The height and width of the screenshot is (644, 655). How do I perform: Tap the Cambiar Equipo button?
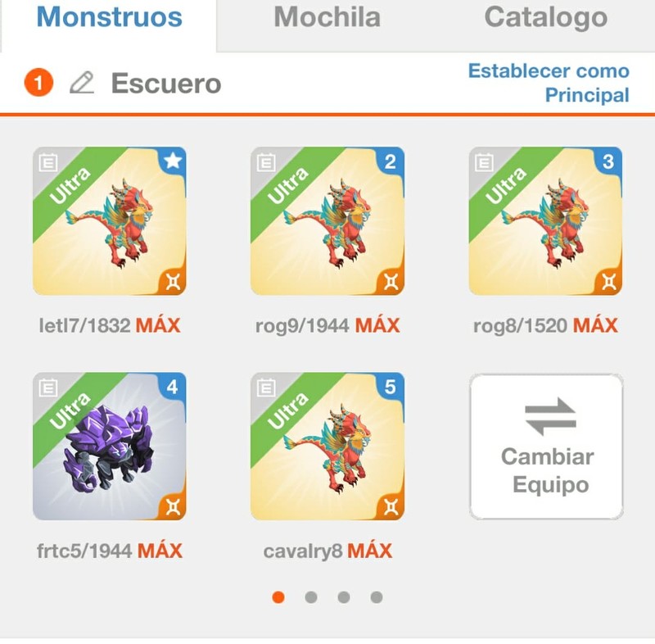click(546, 447)
